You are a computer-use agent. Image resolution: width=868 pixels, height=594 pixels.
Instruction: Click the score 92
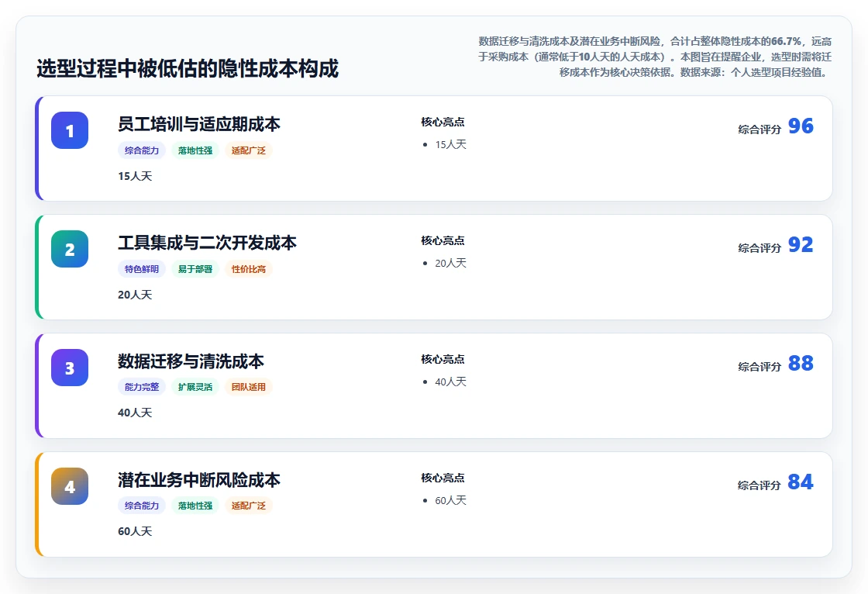pyautogui.click(x=801, y=244)
